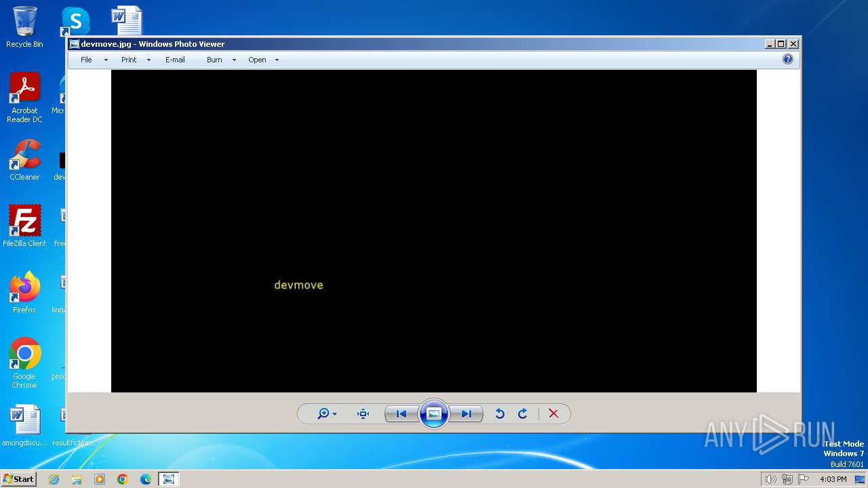Open the zoom magnifier control
The width and height of the screenshot is (868, 488).
(x=323, y=413)
